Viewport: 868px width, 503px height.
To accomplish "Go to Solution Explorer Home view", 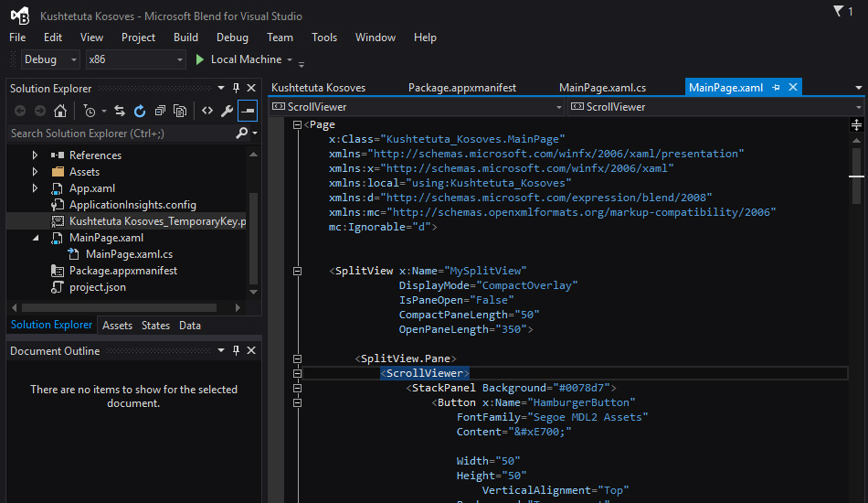I will pos(59,111).
